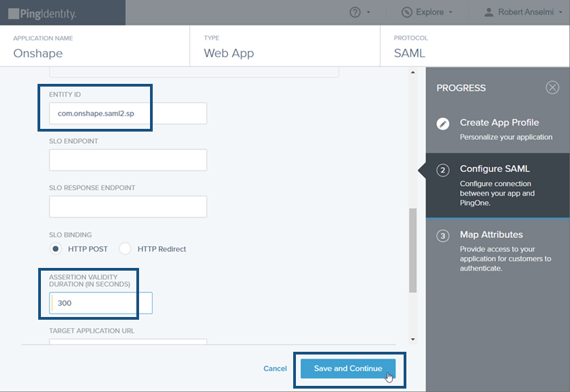Click the scrollbar down arrow
Viewport: 570px width, 392px height.
point(412,340)
